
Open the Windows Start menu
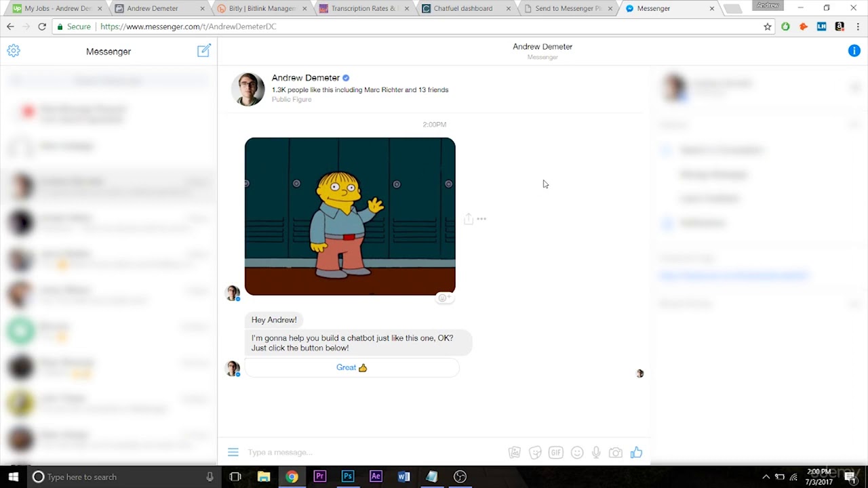(x=14, y=476)
